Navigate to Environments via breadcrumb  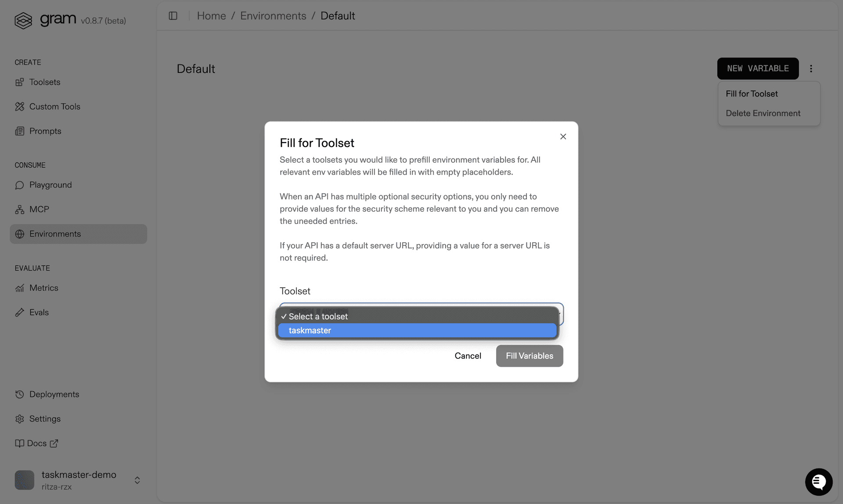point(273,15)
